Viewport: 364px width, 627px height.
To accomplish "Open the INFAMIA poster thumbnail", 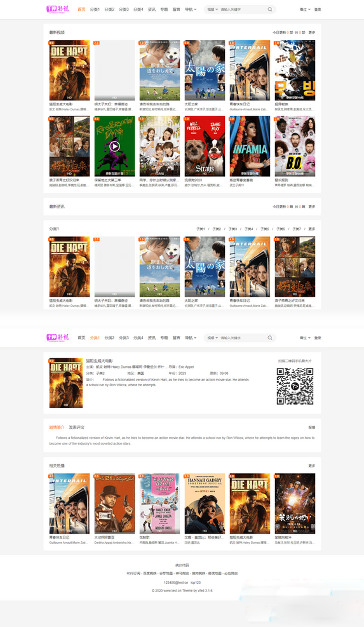I will [250, 146].
